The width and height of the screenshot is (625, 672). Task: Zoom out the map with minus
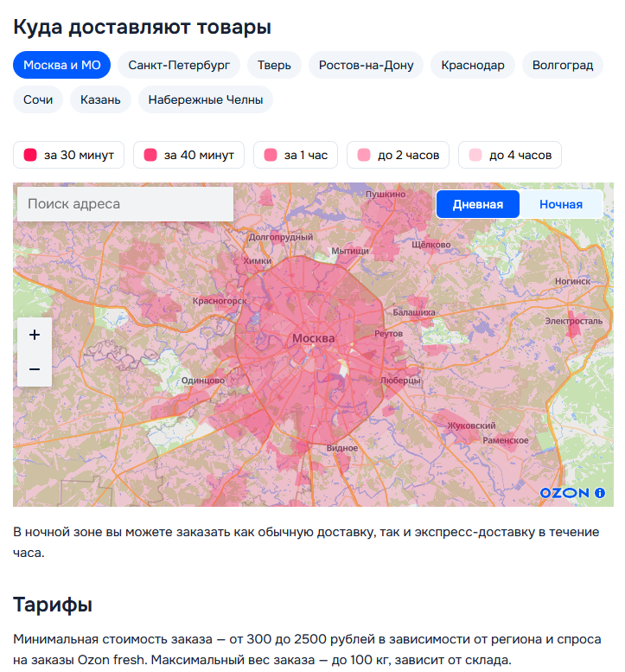(35, 369)
